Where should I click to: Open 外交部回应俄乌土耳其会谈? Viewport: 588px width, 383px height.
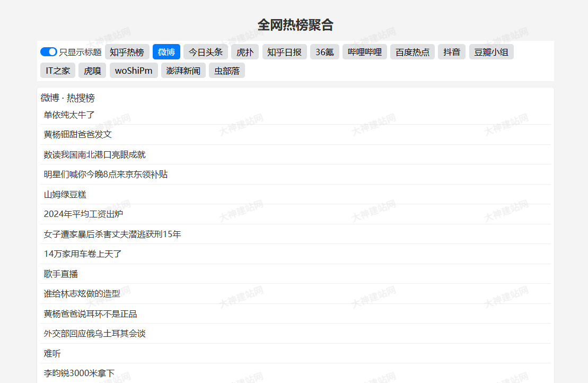tap(94, 333)
